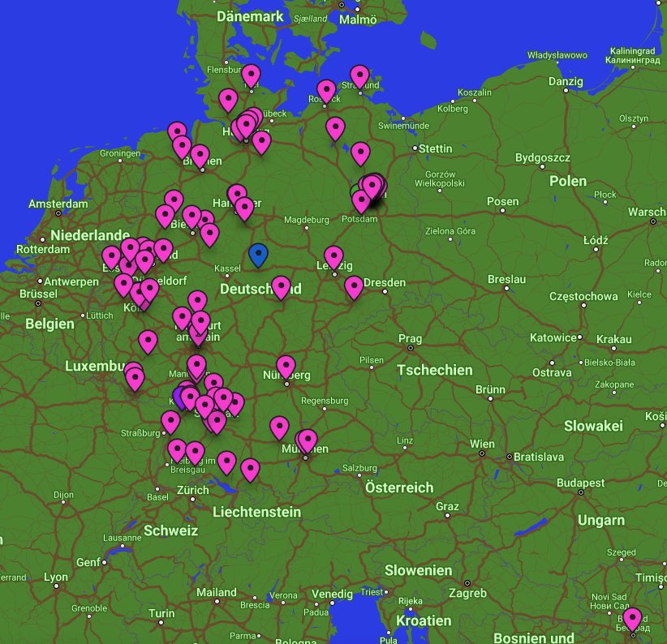Click the Budapest city label
Screen dimensions: 667x644
tap(581, 483)
